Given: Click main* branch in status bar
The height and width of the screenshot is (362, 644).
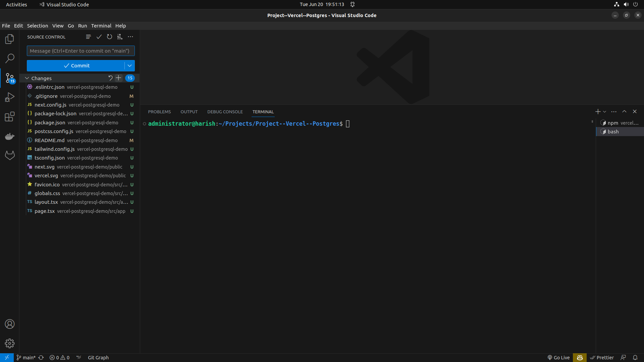Looking at the screenshot, I should pos(26,358).
